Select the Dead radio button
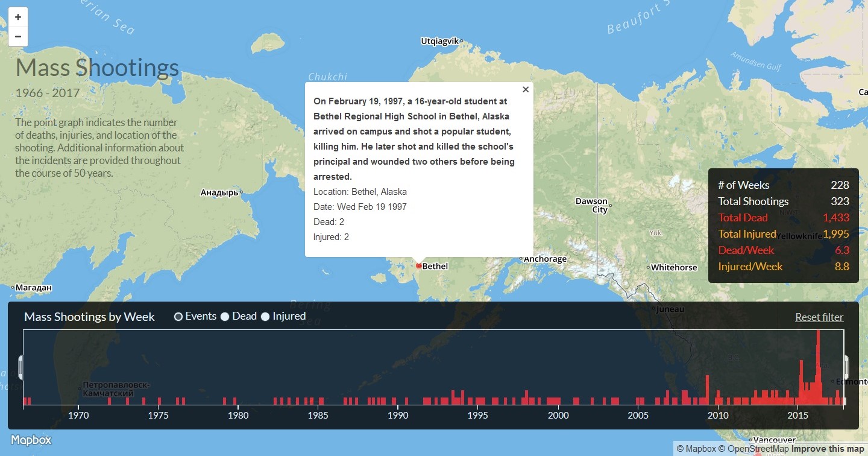The image size is (868, 456). click(x=225, y=317)
